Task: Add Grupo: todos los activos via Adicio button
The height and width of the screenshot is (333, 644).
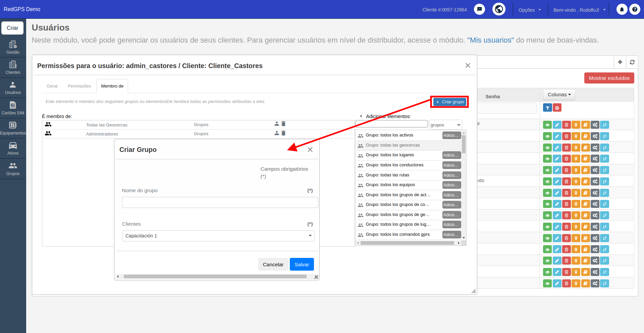Action: coord(451,135)
